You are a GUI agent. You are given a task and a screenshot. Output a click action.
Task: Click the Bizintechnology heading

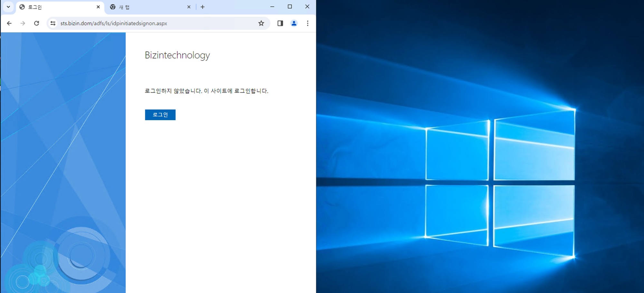point(177,55)
